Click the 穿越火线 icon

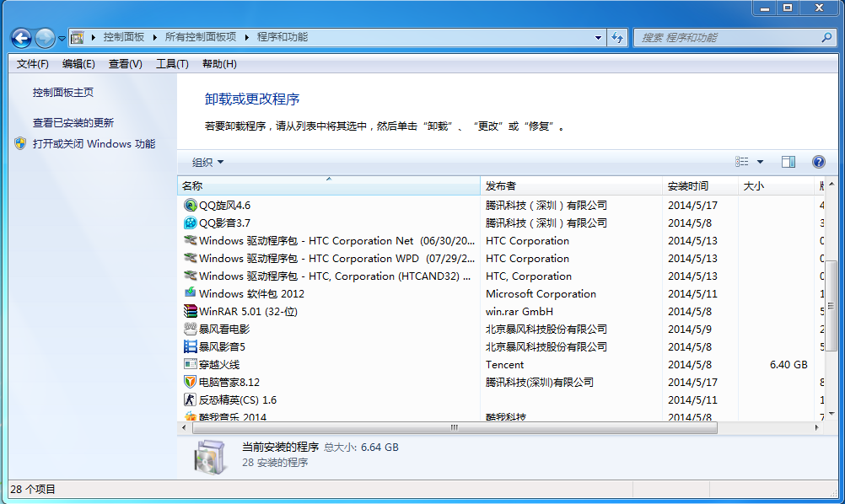click(190, 364)
